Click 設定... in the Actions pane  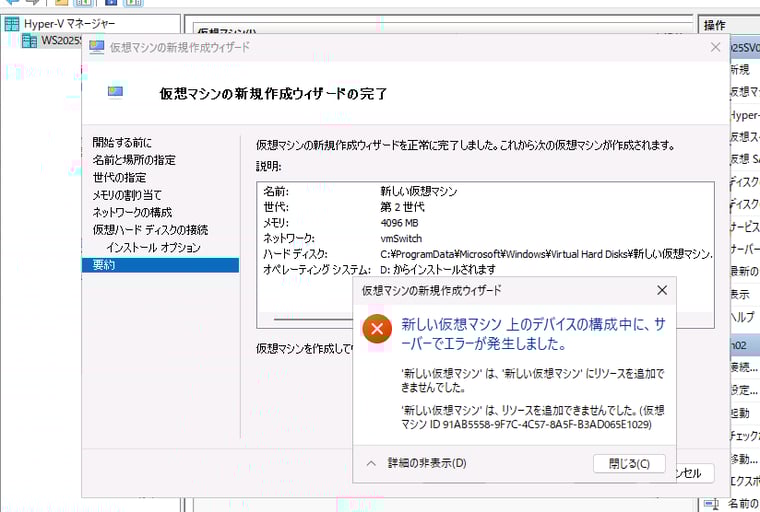pyautogui.click(x=744, y=390)
